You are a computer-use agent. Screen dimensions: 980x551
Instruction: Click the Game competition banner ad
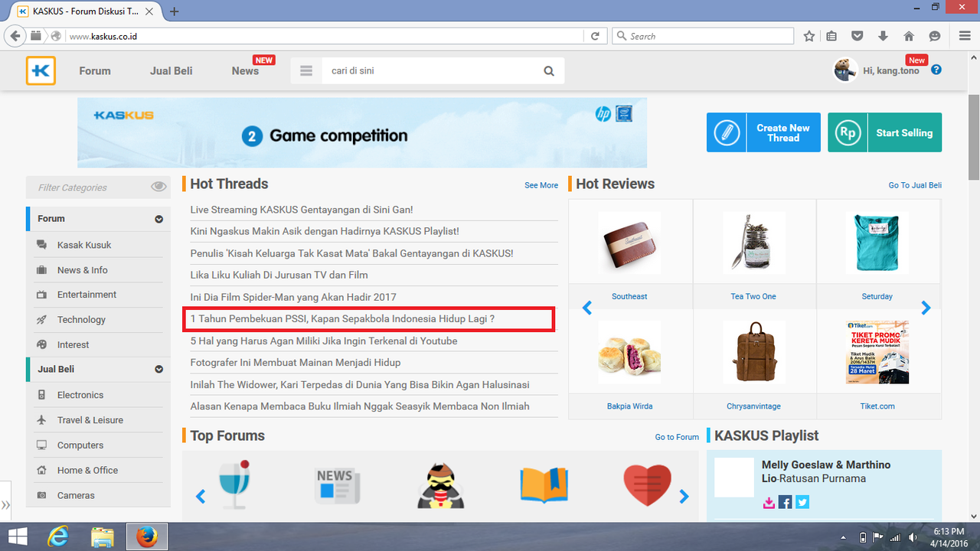click(x=362, y=132)
